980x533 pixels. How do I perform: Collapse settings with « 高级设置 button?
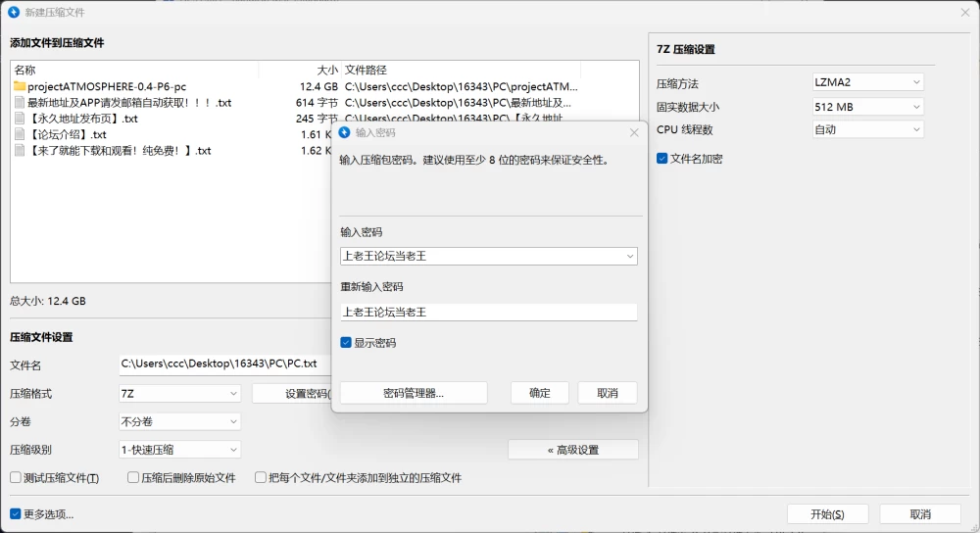tap(573, 450)
